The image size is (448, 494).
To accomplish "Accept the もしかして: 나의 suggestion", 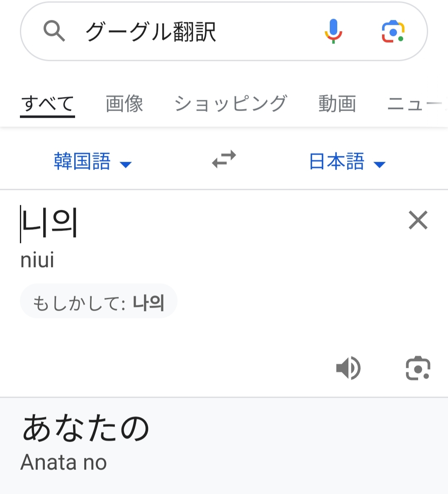I will (x=99, y=302).
